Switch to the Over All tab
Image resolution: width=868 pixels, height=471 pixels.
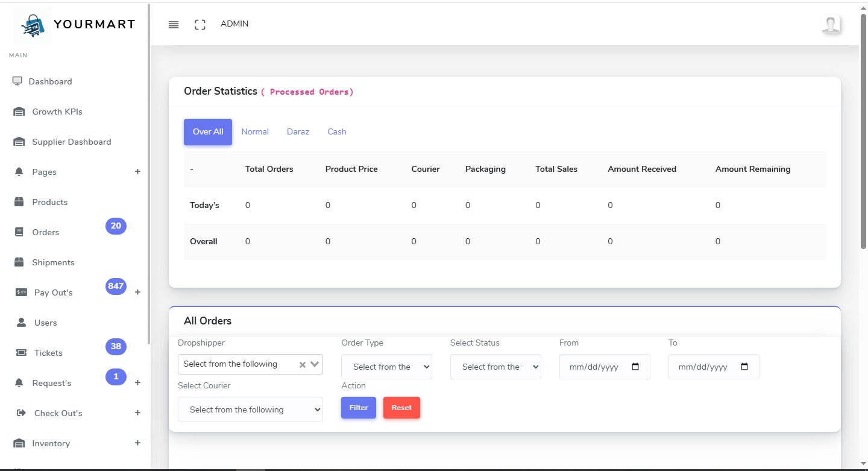[208, 131]
